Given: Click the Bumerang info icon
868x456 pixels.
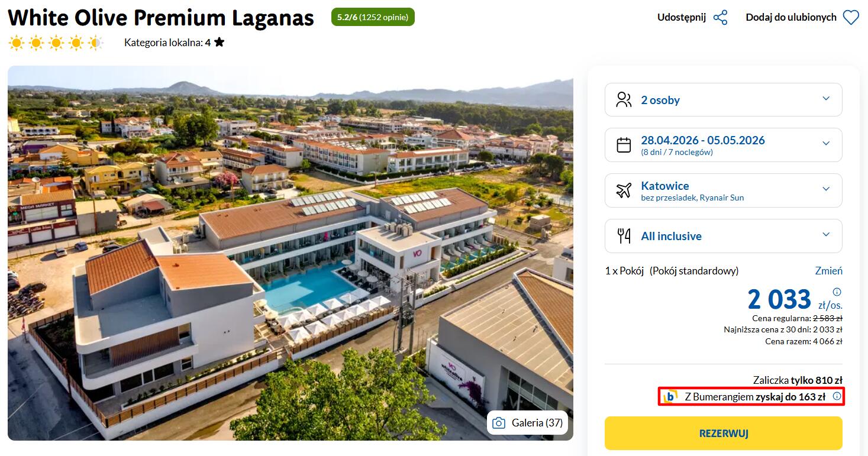Looking at the screenshot, I should 837,396.
